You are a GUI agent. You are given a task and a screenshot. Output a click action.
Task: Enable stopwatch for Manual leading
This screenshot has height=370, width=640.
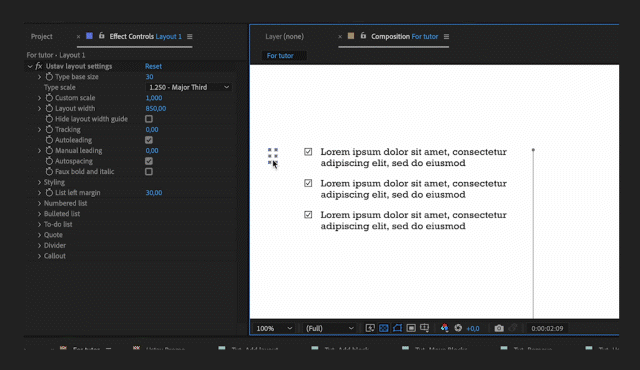click(x=49, y=151)
